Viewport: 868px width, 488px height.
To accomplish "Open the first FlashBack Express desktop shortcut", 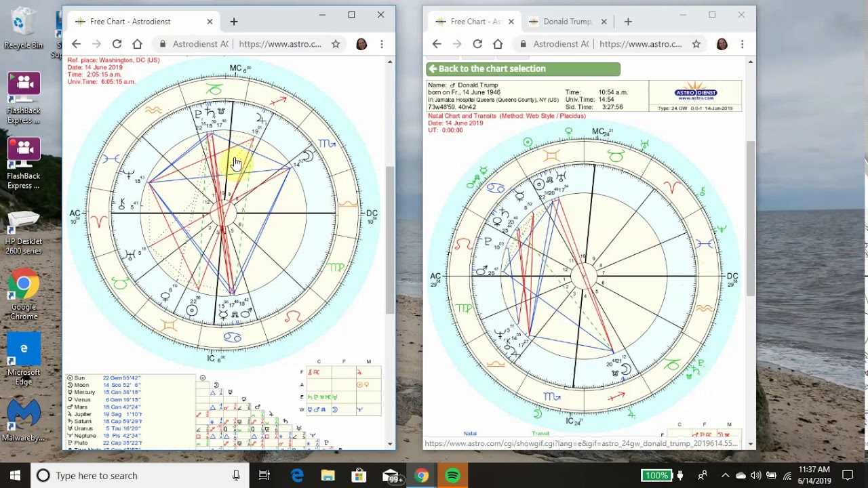I will [x=24, y=98].
